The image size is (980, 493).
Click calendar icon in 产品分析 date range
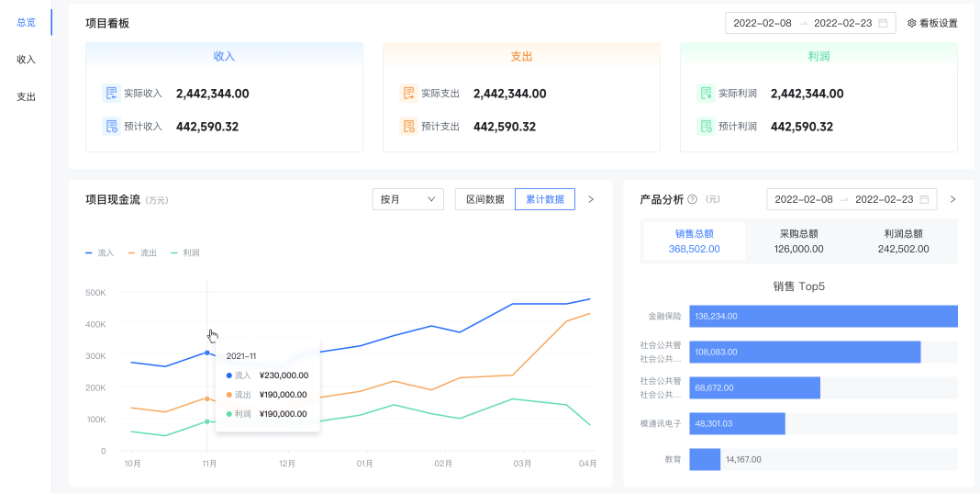(924, 199)
